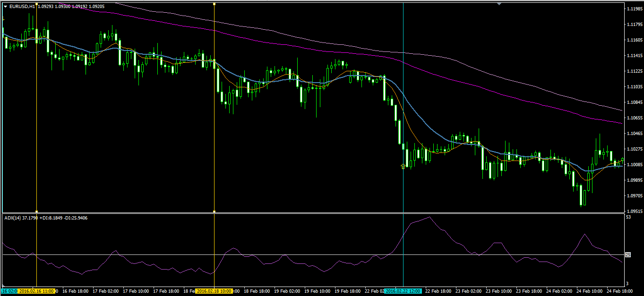Select the 2016.02.18 10:00 vertical line label
The width and height of the screenshot is (644, 296).
[215, 291]
